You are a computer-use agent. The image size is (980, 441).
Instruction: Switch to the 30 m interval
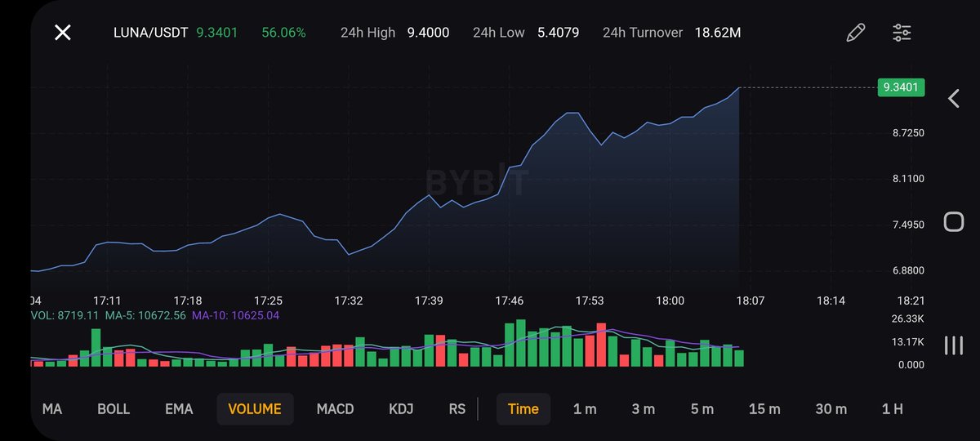[831, 409]
